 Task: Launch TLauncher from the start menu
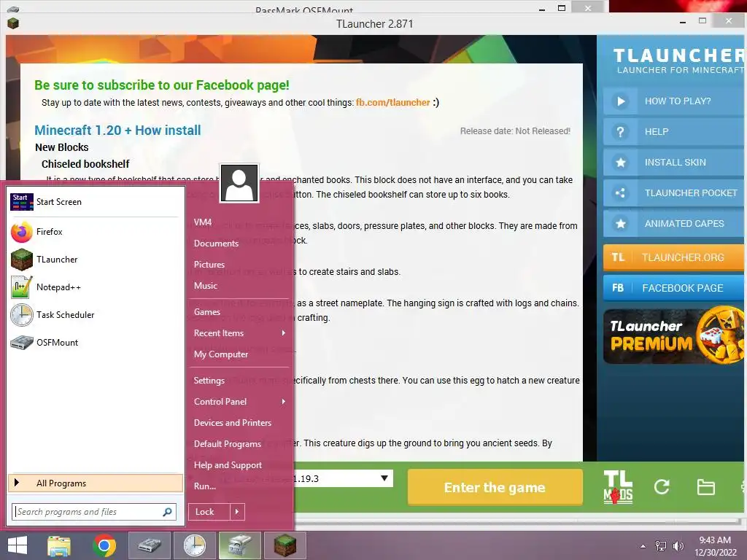(x=96, y=260)
